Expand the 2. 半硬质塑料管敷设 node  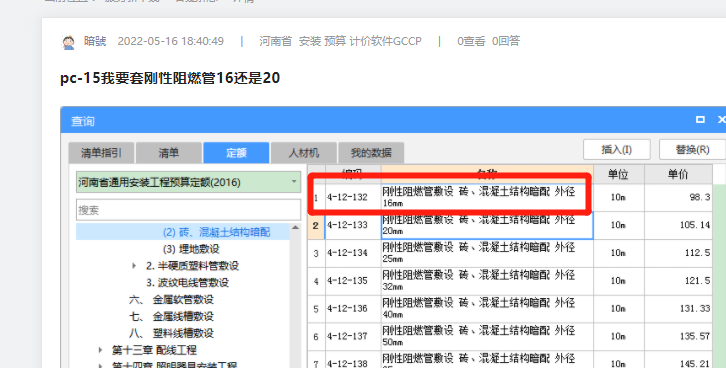[134, 266]
